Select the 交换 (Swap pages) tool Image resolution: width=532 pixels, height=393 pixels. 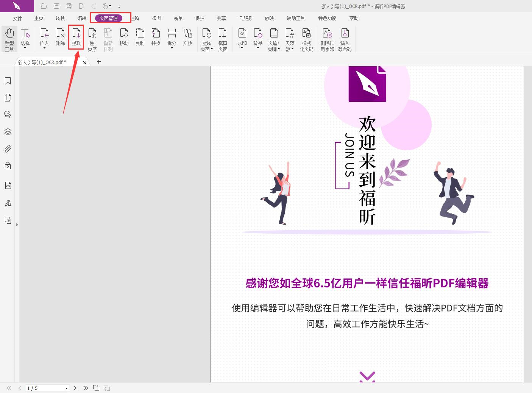187,38
